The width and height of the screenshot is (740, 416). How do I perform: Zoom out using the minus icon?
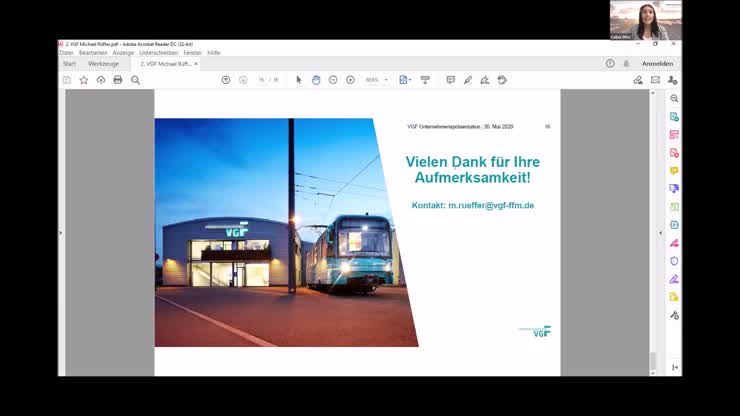point(333,80)
